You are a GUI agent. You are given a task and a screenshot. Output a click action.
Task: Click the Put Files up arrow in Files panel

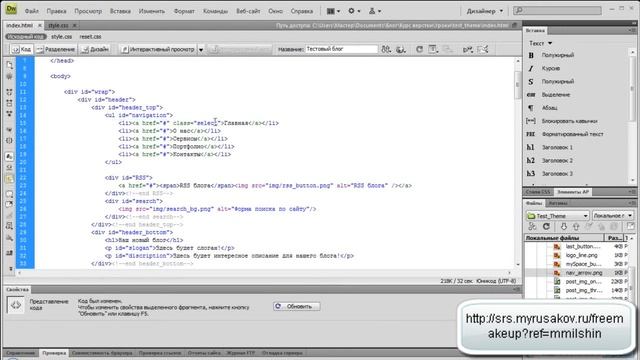576,227
